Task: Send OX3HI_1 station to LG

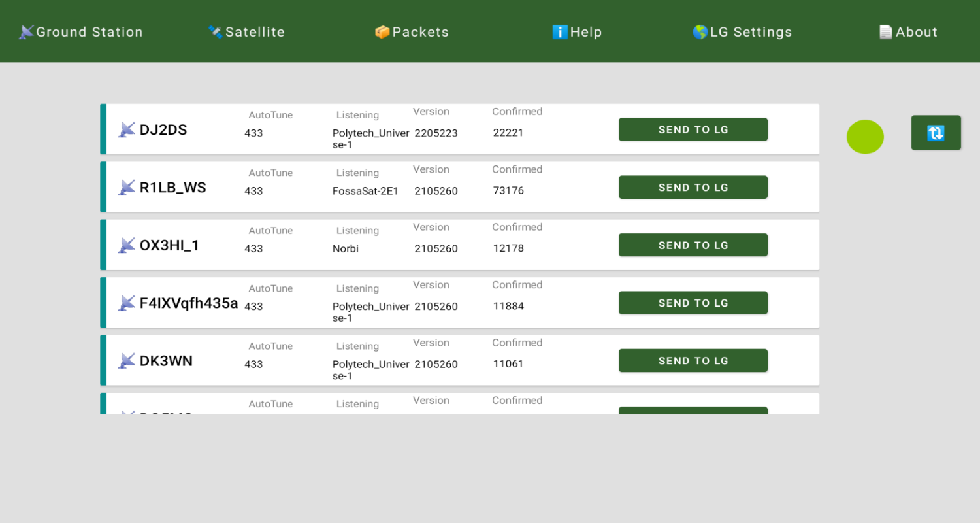Action: [x=693, y=245]
